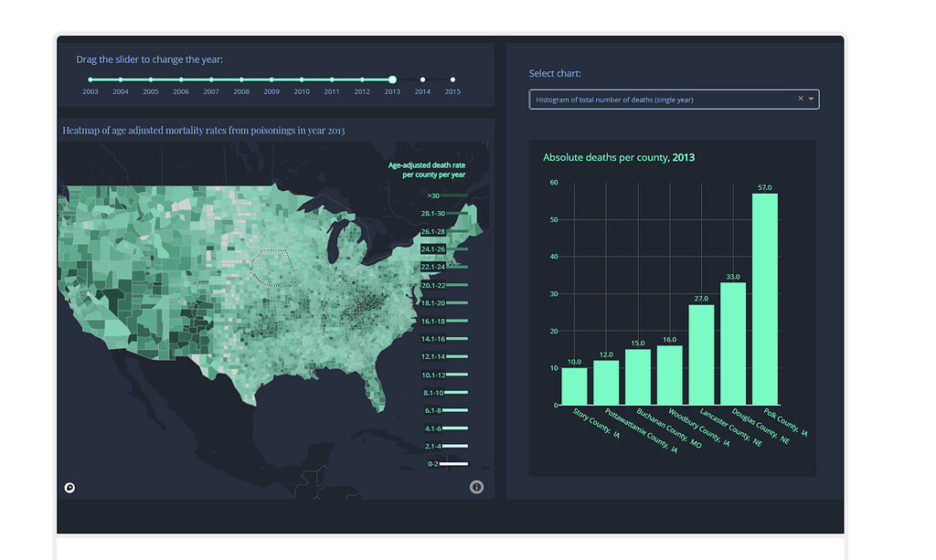Select the 2015 point on the year slider

click(452, 79)
